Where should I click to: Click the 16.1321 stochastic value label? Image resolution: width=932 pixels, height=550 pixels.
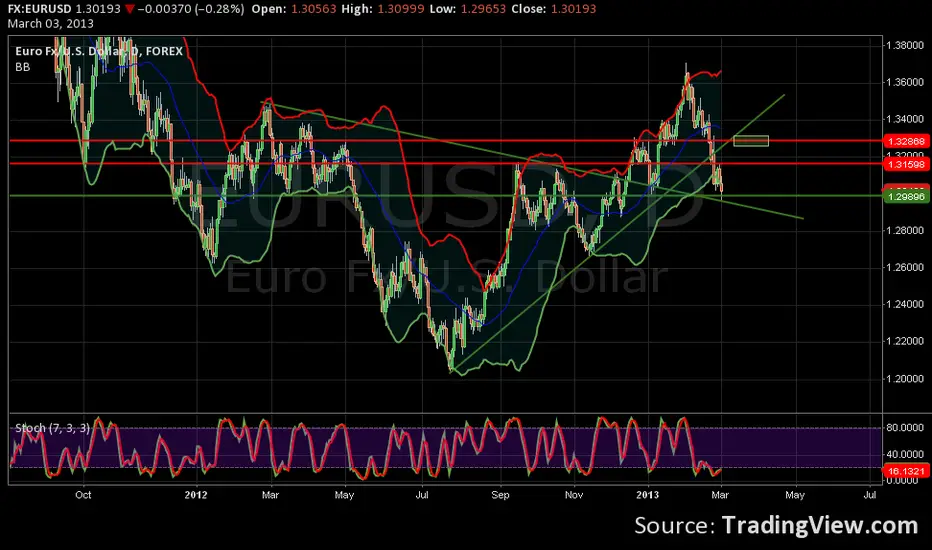click(x=906, y=471)
